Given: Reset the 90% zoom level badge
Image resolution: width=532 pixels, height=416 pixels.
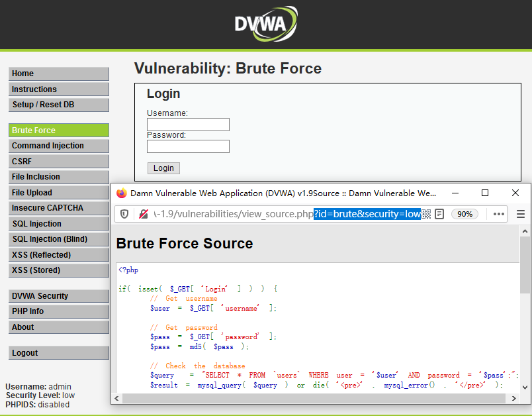Looking at the screenshot, I should pos(465,214).
